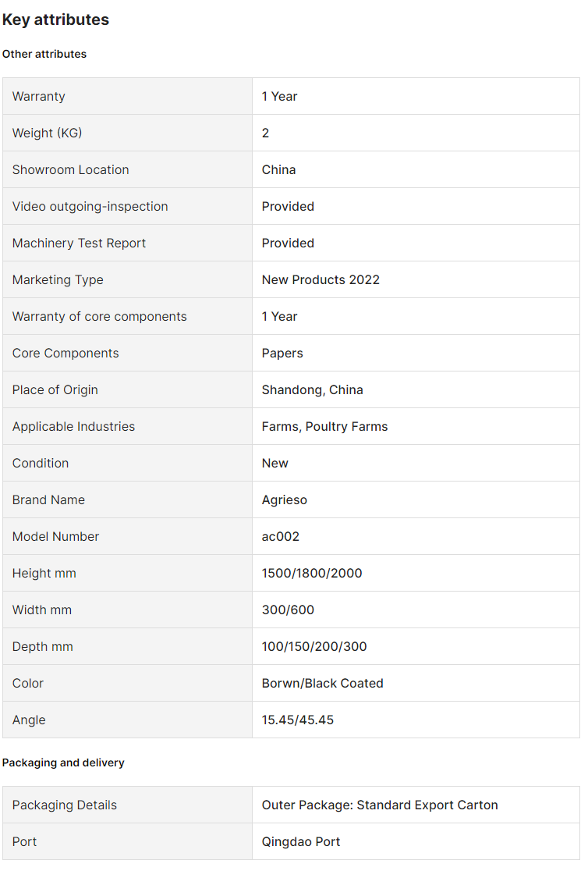Click the Packaging and delivery heading
This screenshot has width=588, height=878.
coord(63,762)
